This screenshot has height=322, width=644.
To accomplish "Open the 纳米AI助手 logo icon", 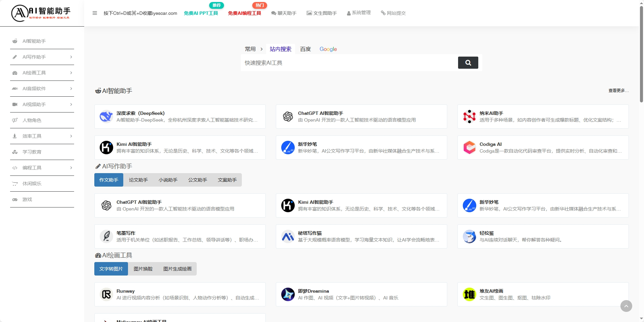I will click(x=469, y=117).
